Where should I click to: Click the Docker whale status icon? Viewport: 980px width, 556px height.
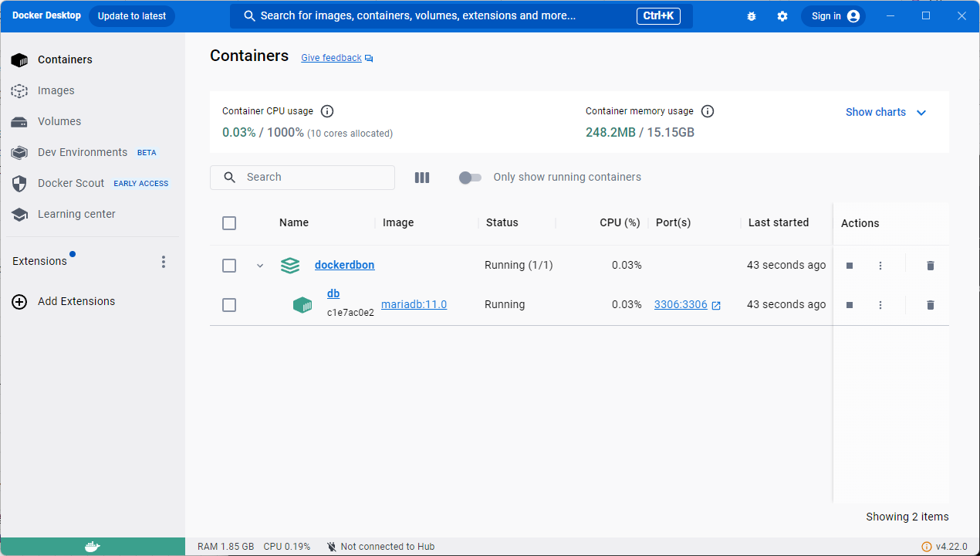92,547
